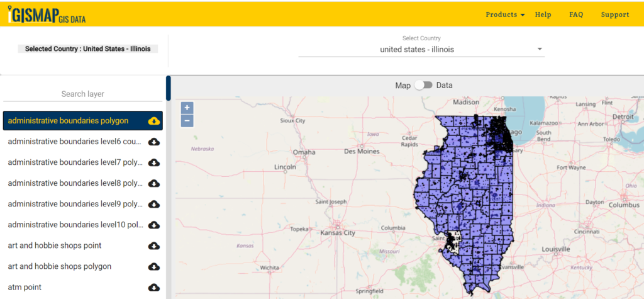Open the Help page
Image resolution: width=644 pixels, height=299 pixels.
click(x=543, y=14)
